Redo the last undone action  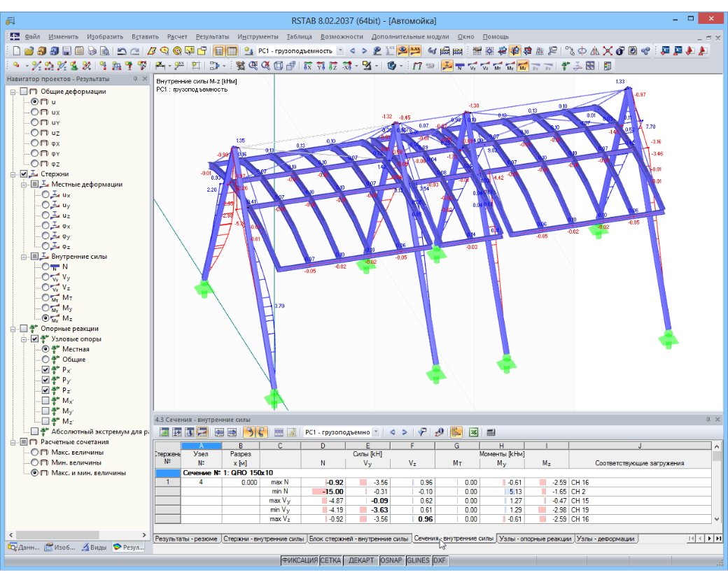tap(134, 50)
